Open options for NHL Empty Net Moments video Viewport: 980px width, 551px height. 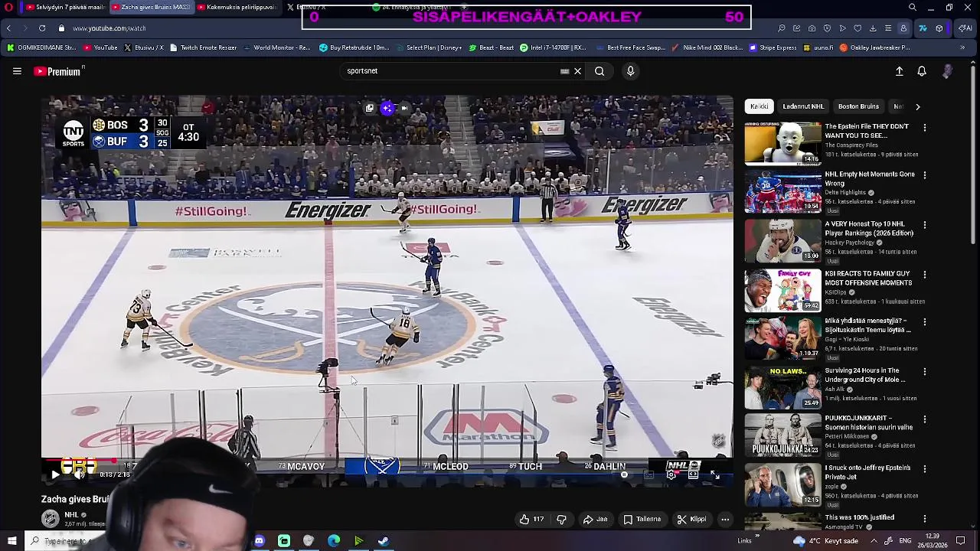click(x=924, y=175)
